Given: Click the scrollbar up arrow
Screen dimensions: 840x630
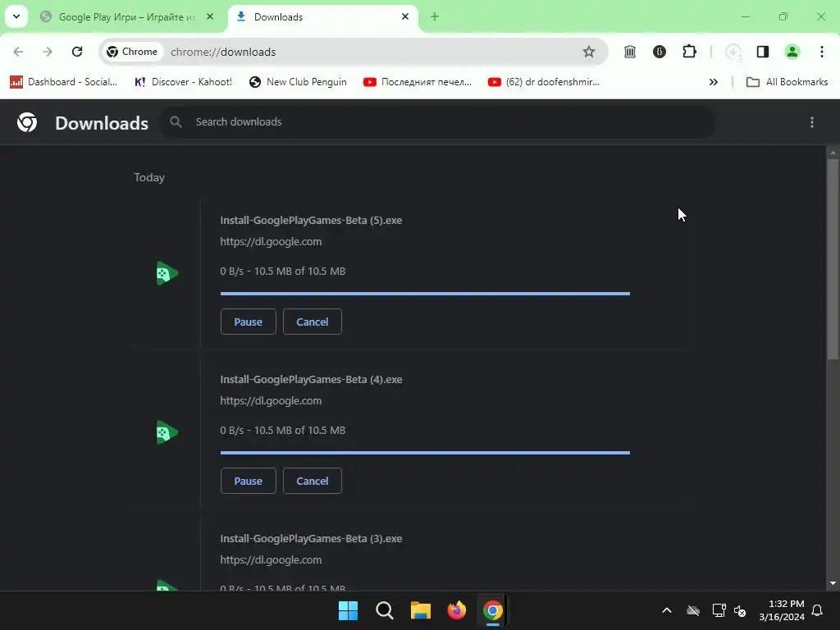Looking at the screenshot, I should click(833, 153).
